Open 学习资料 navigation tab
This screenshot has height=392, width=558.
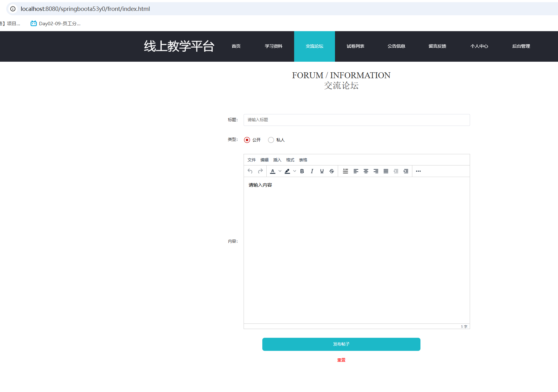[274, 46]
